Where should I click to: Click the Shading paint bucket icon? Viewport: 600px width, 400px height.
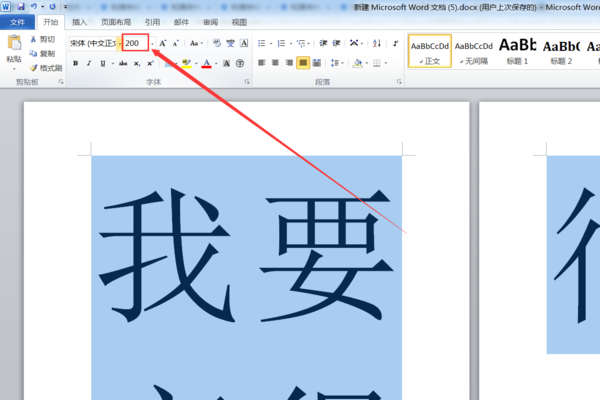pos(357,63)
